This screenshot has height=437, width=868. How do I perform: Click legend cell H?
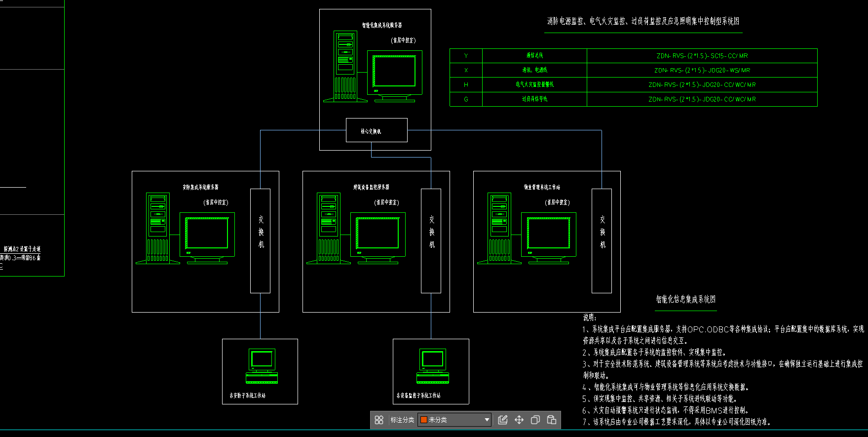(466, 84)
